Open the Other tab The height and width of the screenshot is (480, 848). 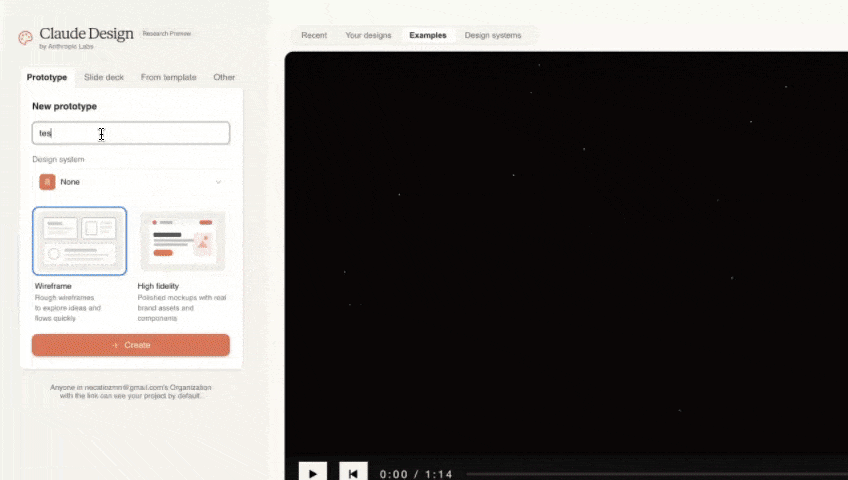pyautogui.click(x=224, y=77)
